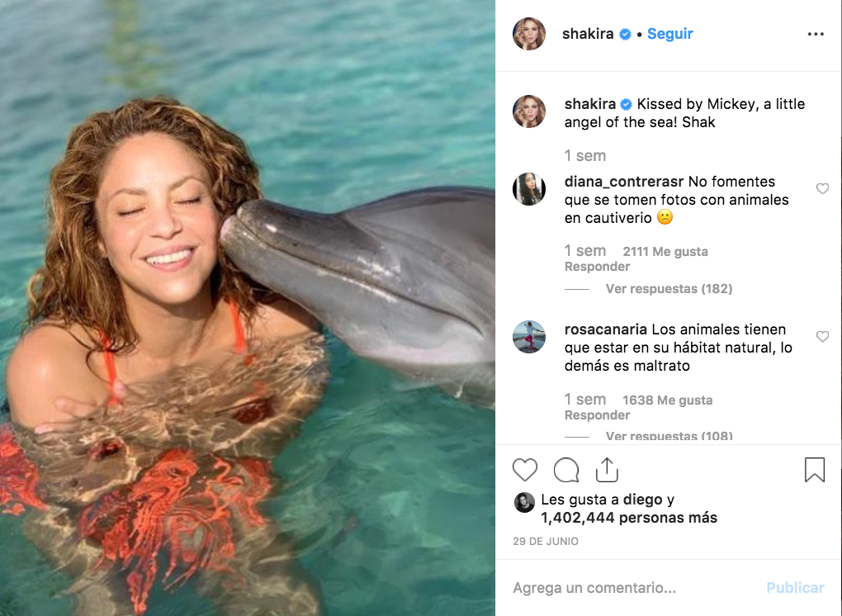Expand Ver respuestas (108) replies
Image resolution: width=842 pixels, height=616 pixels.
[x=669, y=436]
